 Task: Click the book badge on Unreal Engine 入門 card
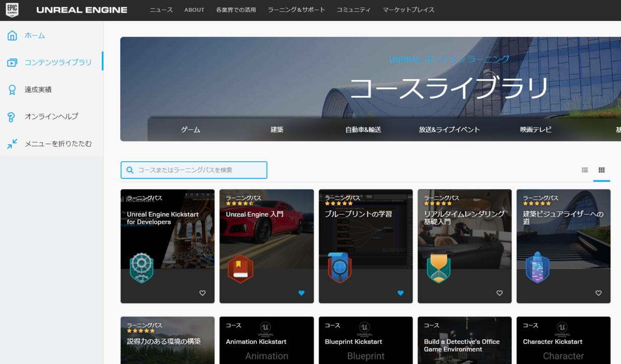(x=241, y=268)
